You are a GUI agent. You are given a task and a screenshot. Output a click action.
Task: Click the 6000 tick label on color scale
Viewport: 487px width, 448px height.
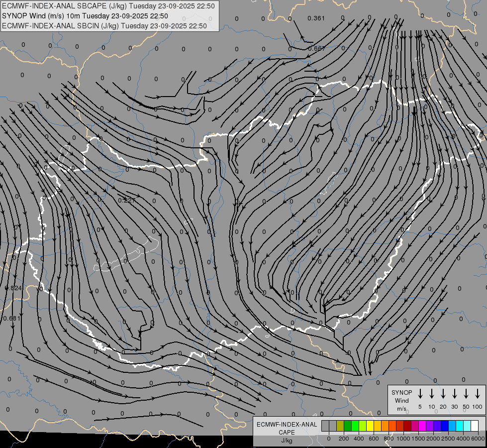(478, 439)
